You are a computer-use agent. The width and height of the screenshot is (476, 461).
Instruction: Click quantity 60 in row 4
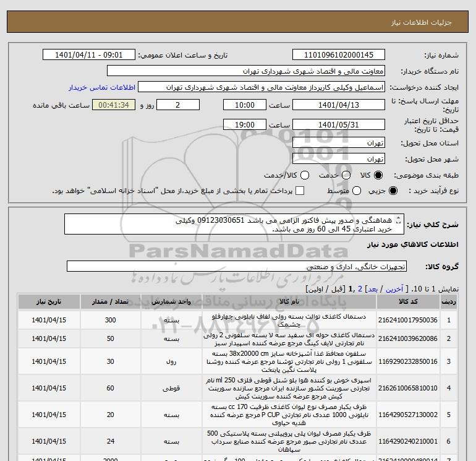coord(110,388)
